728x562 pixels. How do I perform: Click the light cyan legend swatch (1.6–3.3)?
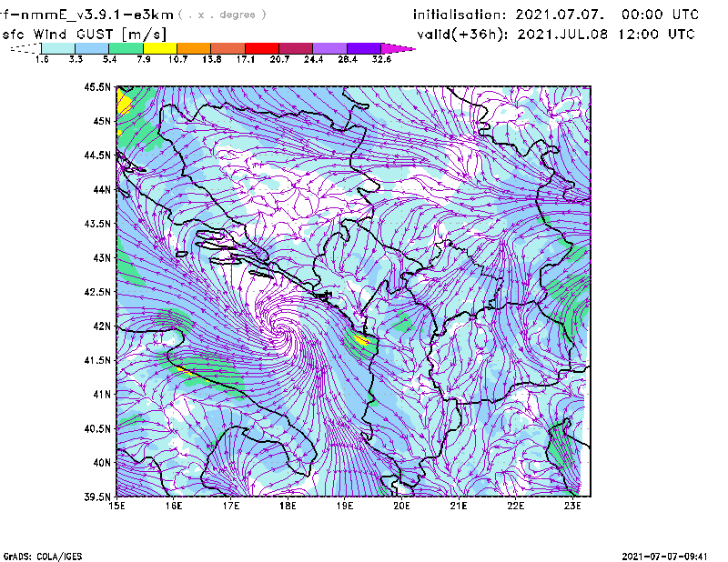[58, 48]
